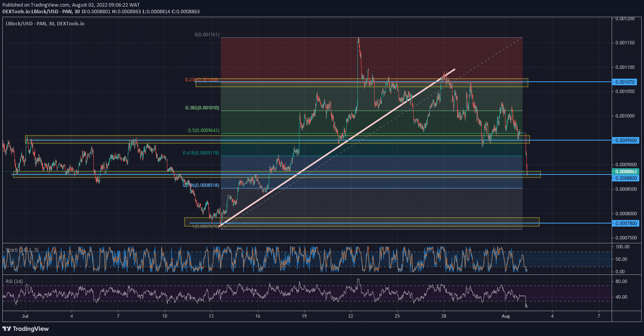
Task: Click the 0.0009000 price axis value
Action: [626, 165]
